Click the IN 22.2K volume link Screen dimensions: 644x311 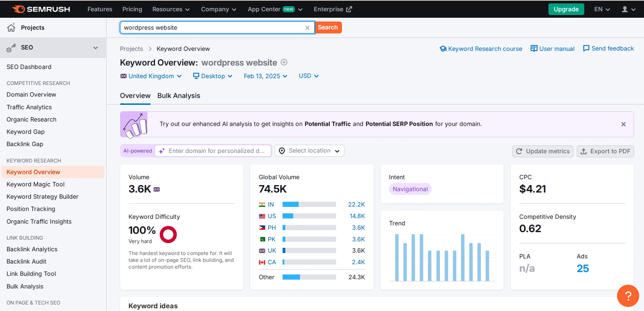click(x=356, y=204)
